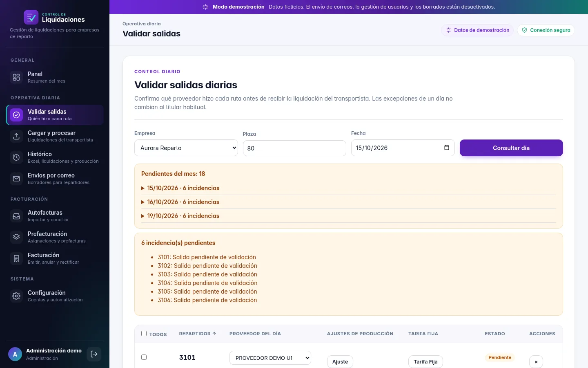Click the Autofacturas inbox icon
This screenshot has height=368, width=588.
pyautogui.click(x=16, y=216)
